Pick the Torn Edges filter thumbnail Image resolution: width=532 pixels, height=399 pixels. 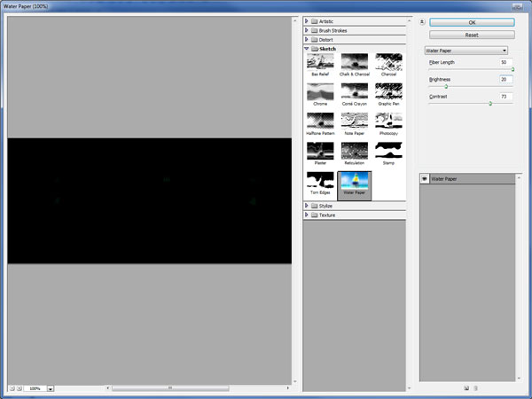pyautogui.click(x=320, y=182)
